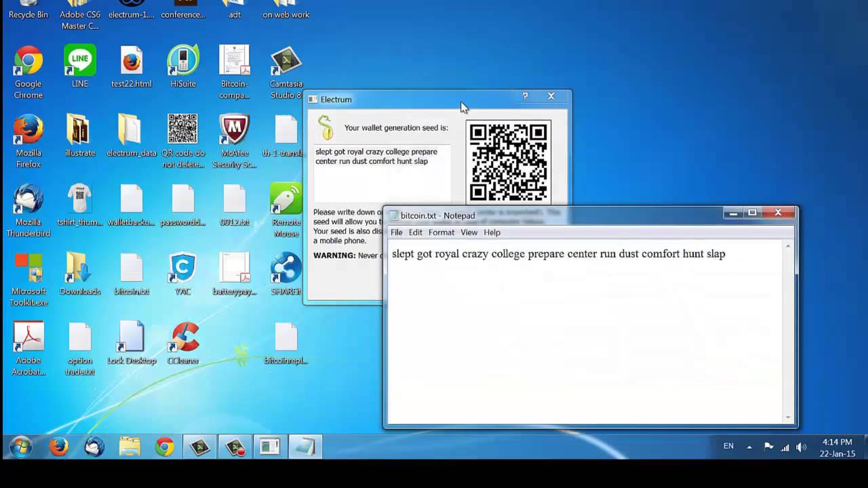Open the volume speaker tray icon
Screen dimensions: 868x488
click(802, 447)
